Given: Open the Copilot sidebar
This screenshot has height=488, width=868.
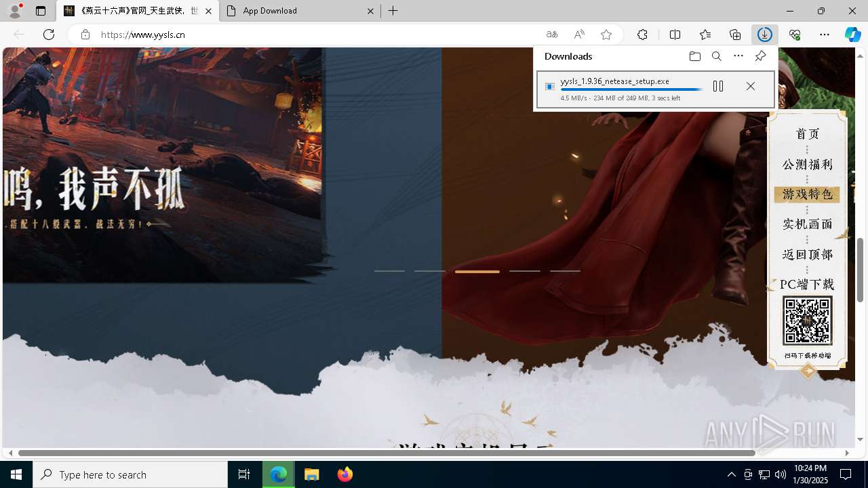Looking at the screenshot, I should [852, 35].
